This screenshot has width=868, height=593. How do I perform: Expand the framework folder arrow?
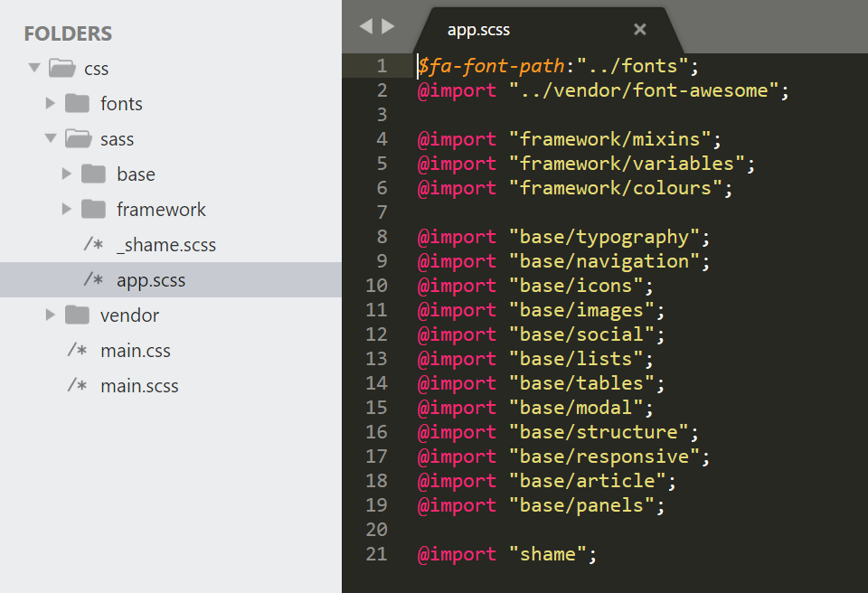[66, 210]
